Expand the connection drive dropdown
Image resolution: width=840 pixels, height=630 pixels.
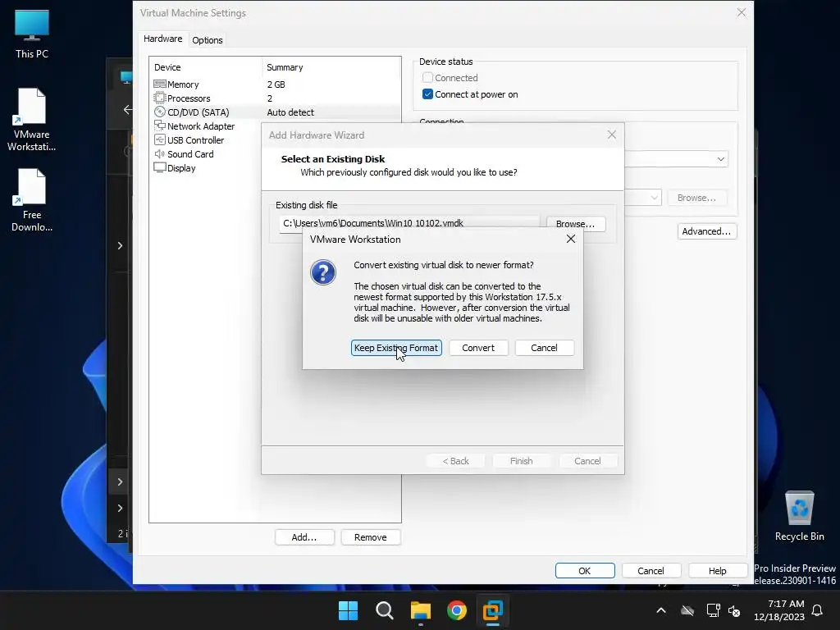click(721, 159)
